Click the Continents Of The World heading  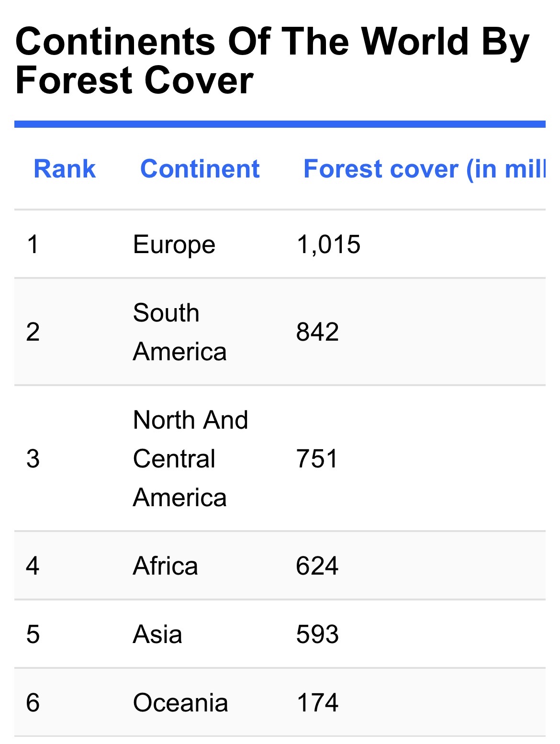pos(272,61)
